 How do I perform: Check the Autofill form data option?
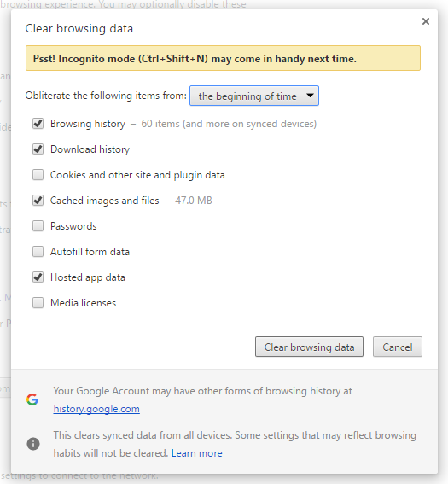click(38, 252)
